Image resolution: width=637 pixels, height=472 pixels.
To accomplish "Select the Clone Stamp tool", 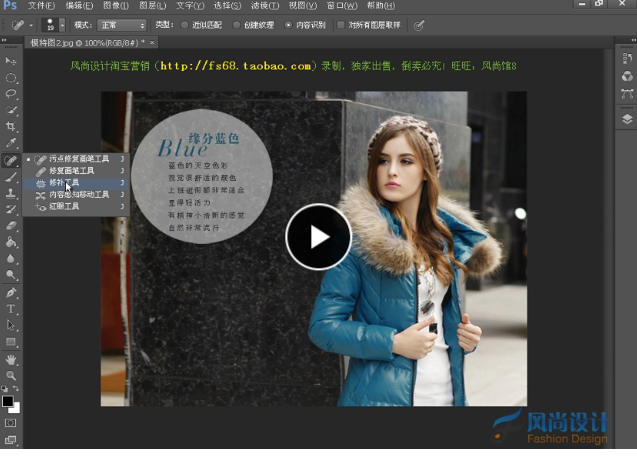I will point(11,193).
